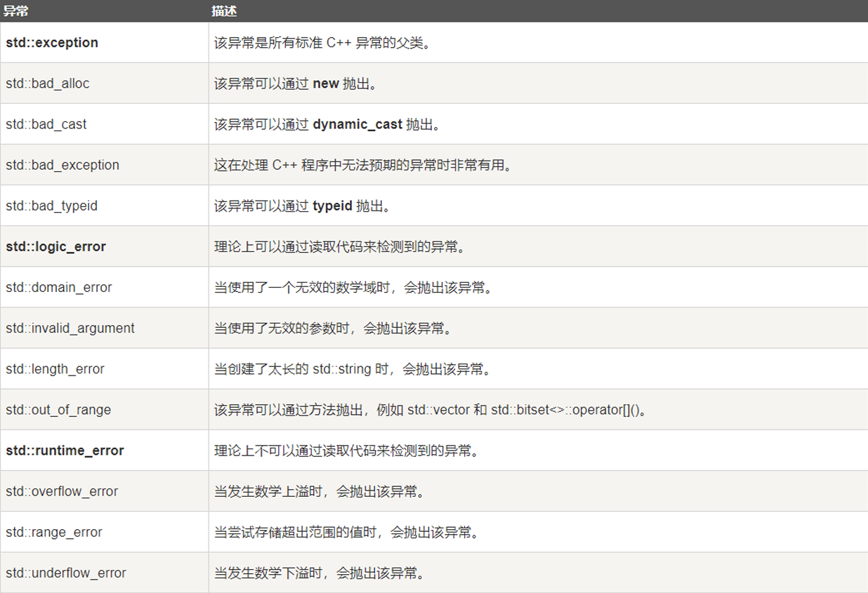Viewport: 868px width, 593px height.
Task: Click description about 无效的数学域
Action: 353,287
